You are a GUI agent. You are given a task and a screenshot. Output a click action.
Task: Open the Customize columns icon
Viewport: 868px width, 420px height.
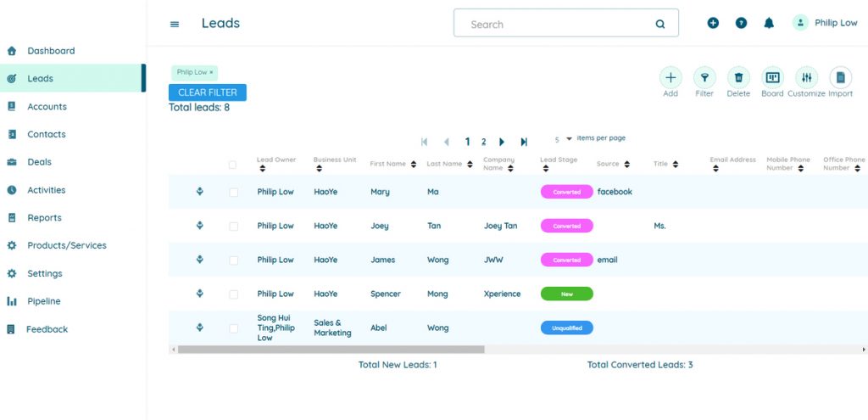[x=806, y=77]
